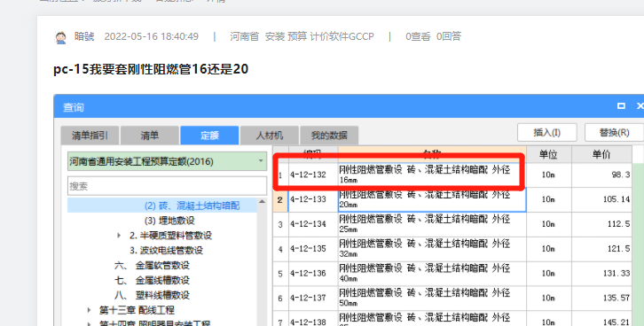644x326 pixels.
Task: Click price cell 105.14
Action: (601, 199)
